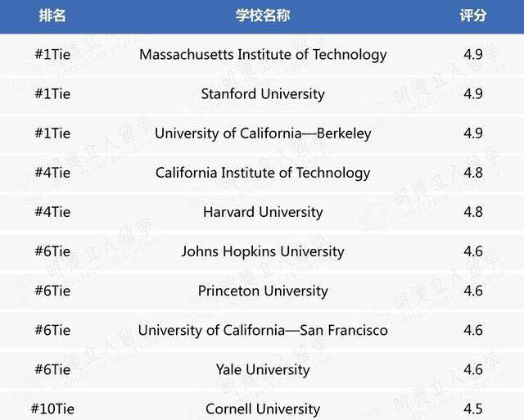Select the score cell in Yale's row
Screen dimensions: 524x420
[472, 369]
